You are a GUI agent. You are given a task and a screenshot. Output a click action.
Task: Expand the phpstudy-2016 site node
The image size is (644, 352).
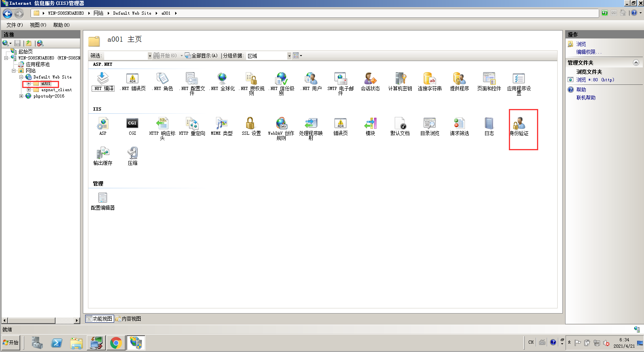(x=21, y=96)
